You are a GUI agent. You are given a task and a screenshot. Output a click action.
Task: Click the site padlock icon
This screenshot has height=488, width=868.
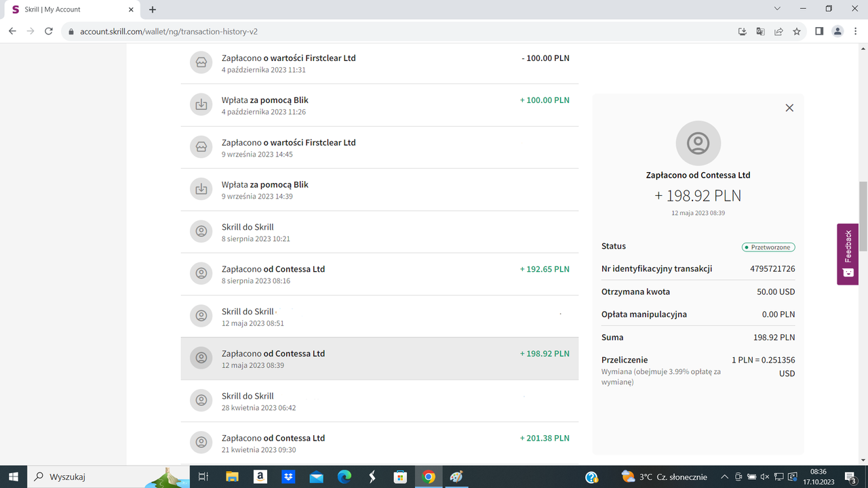[71, 31]
